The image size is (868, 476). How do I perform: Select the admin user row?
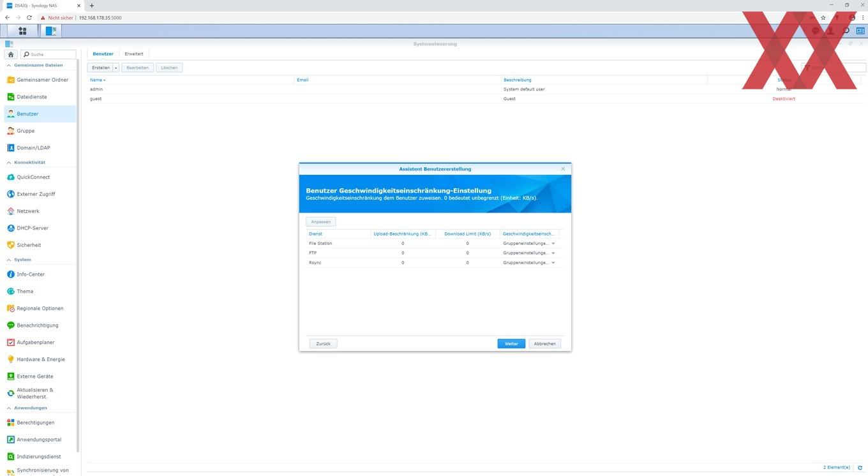(x=476, y=89)
